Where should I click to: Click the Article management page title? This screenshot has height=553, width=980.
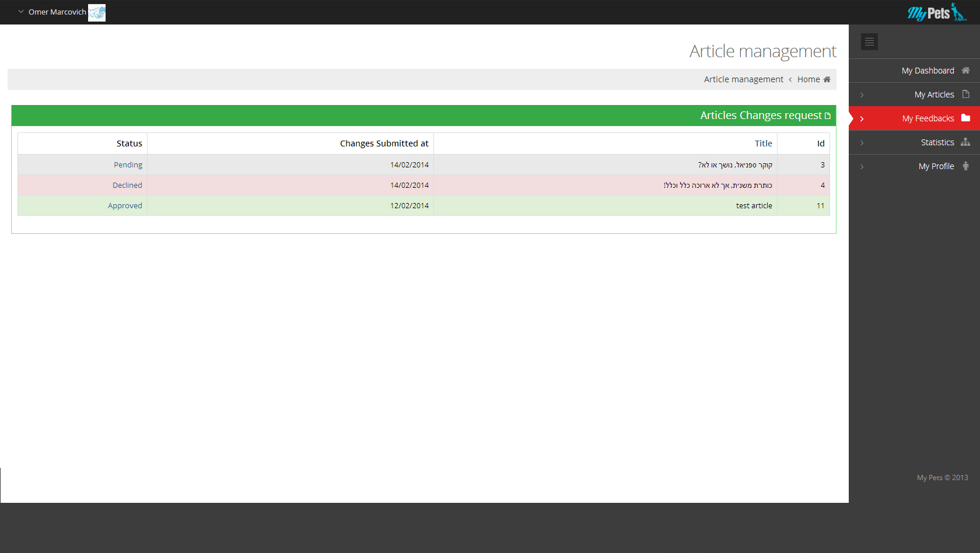pyautogui.click(x=762, y=51)
